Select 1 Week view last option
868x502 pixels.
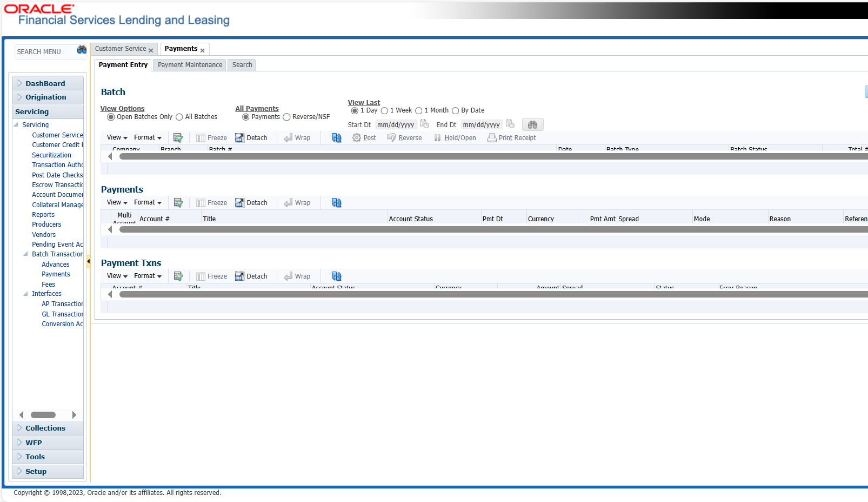pos(384,110)
